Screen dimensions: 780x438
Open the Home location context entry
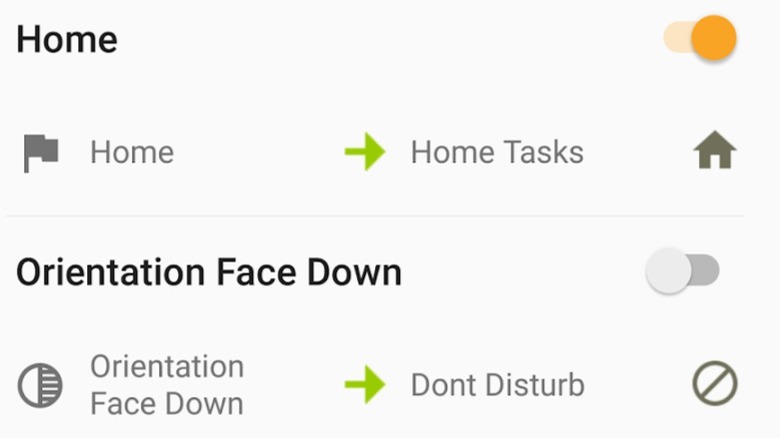(132, 153)
